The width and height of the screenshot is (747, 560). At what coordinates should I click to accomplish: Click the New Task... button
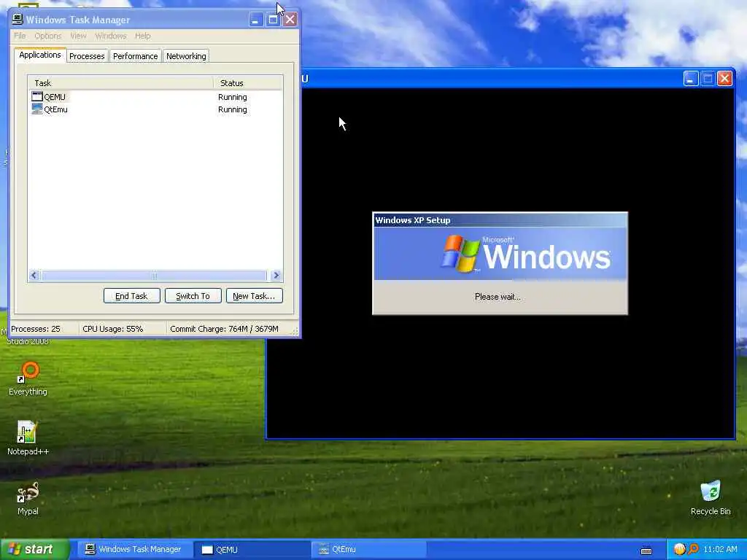coord(254,296)
